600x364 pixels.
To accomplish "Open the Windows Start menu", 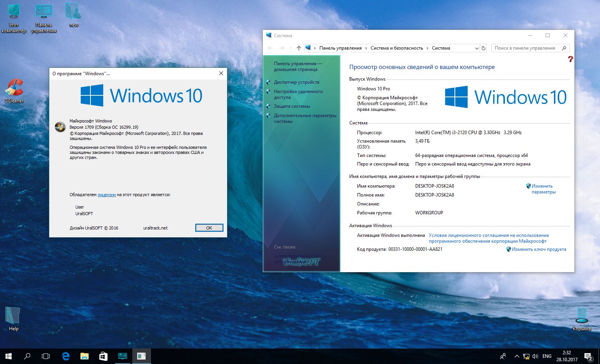I will click(x=8, y=356).
